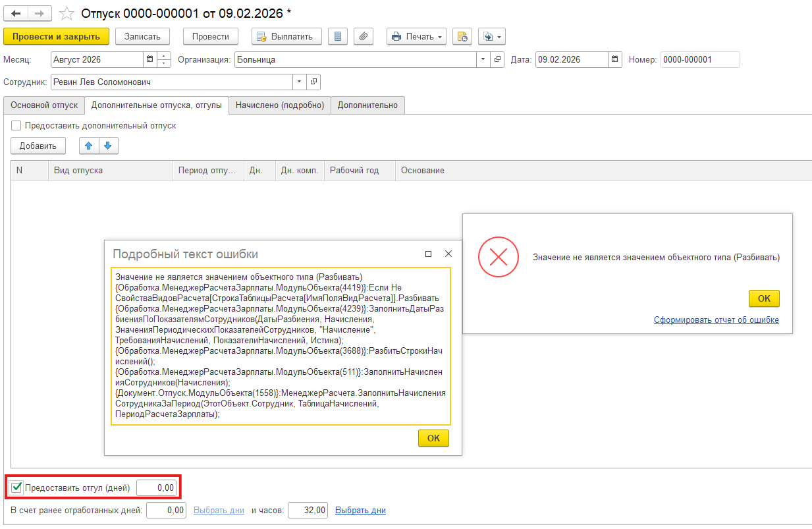Viewport: 812px width, 529px height.
Task: Open the printer Печать menu
Action: click(416, 36)
